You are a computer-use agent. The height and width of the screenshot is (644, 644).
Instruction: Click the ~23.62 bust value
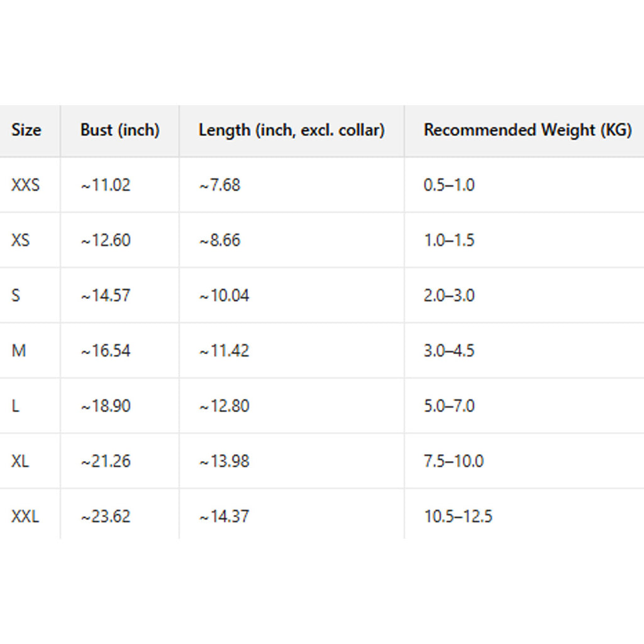click(106, 516)
